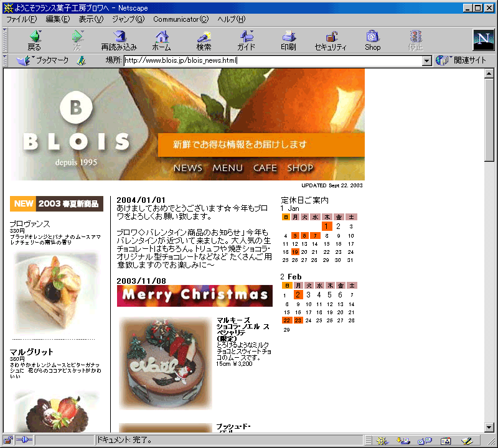Click the page location proxy icon

(x=82, y=60)
